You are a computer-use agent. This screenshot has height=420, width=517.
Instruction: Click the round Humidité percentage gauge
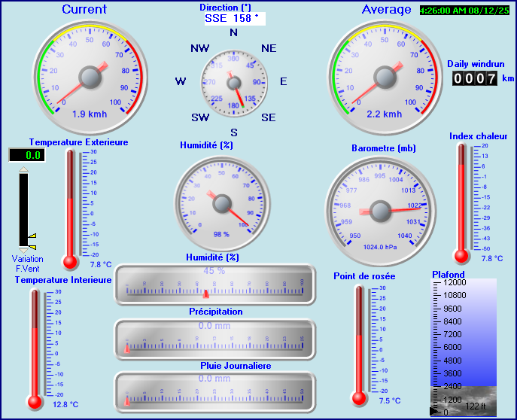click(x=222, y=201)
